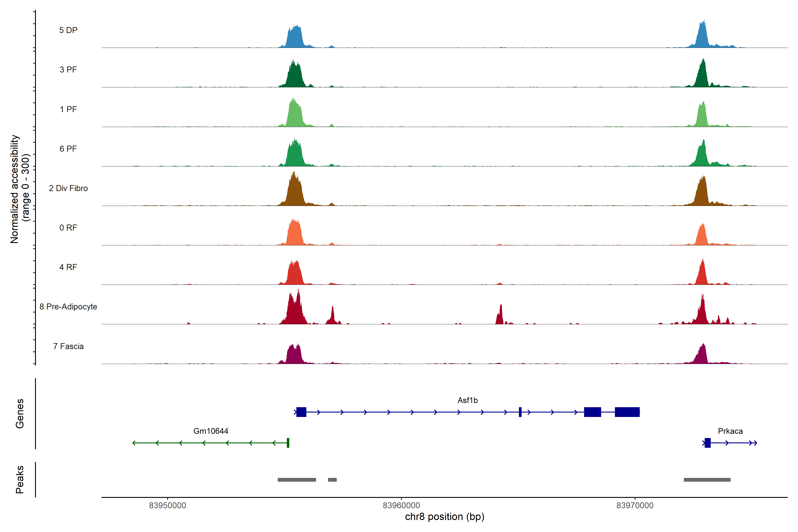
Task: Click the 7 Fascia track label
Action: (68, 346)
